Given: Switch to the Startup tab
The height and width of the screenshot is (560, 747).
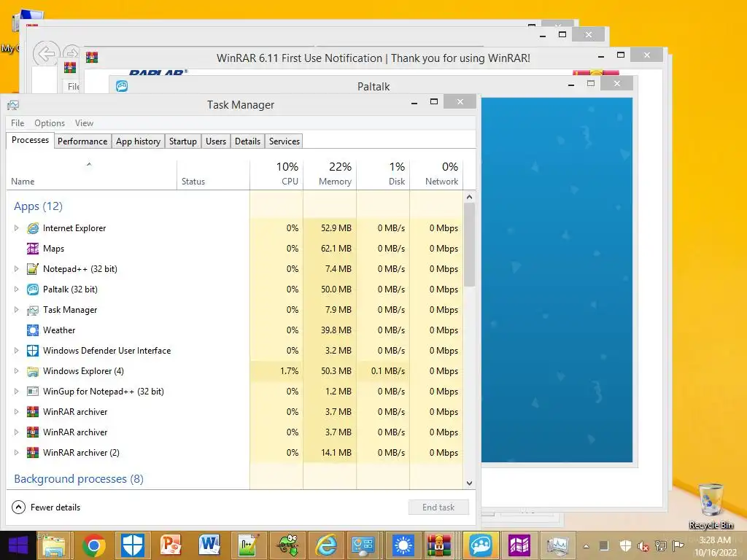Looking at the screenshot, I should (x=183, y=141).
